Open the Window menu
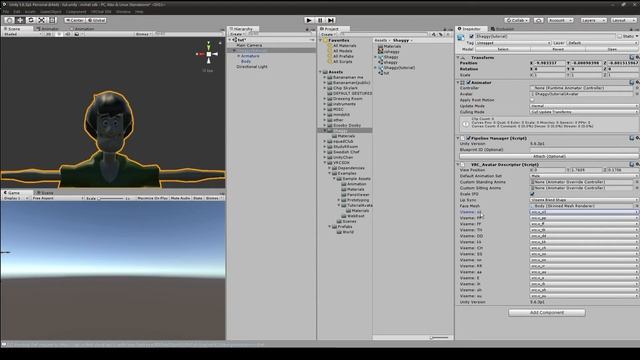Image resolution: width=640 pixels, height=360 pixels. click(123, 12)
